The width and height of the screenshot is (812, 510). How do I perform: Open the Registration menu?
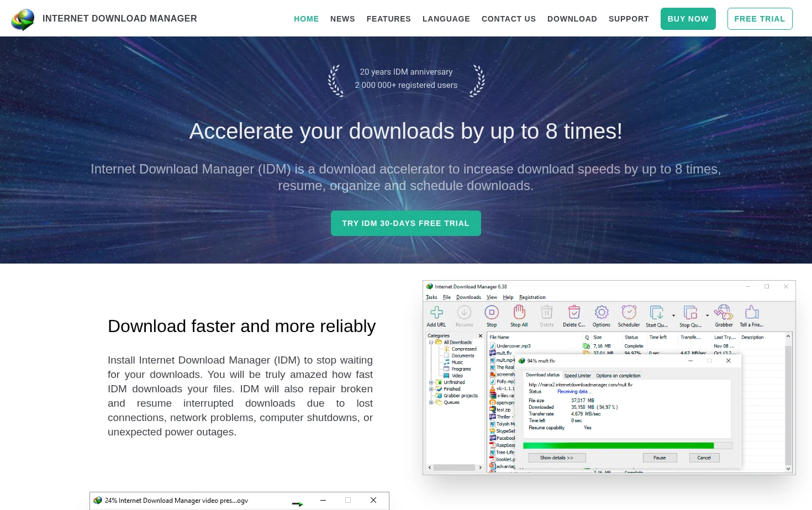532,297
